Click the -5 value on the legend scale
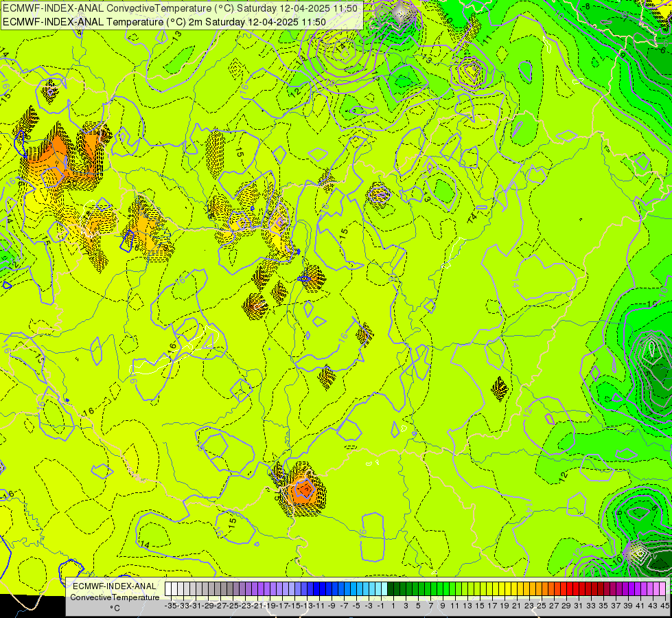The image size is (672, 618). [x=356, y=606]
